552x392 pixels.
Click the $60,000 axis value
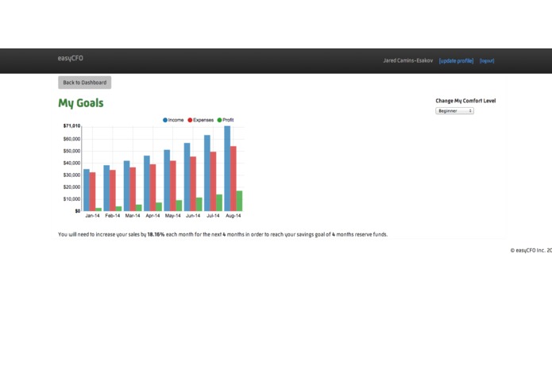coord(71,139)
